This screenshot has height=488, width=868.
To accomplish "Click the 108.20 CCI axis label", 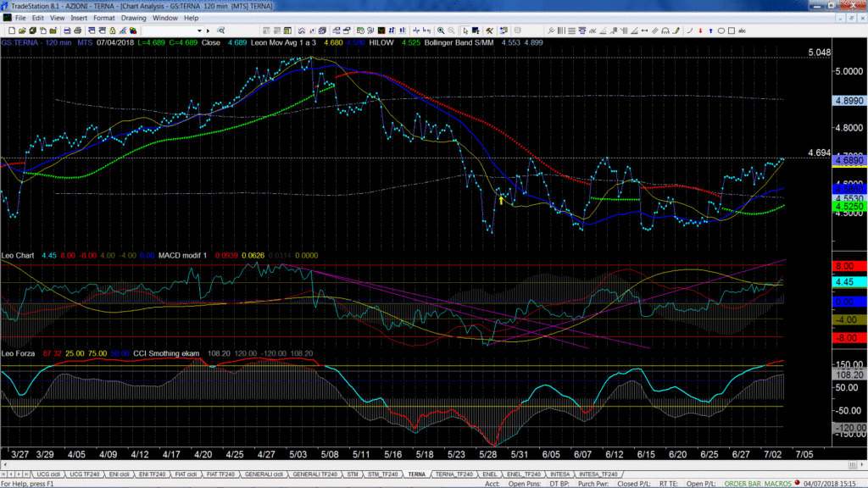I will pyautogui.click(x=849, y=374).
